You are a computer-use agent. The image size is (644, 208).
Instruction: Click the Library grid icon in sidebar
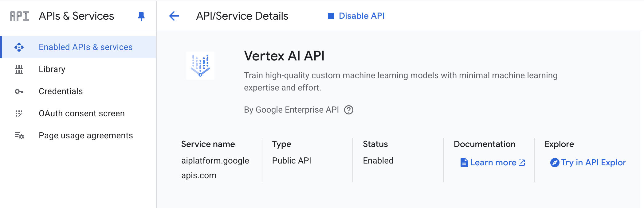19,69
